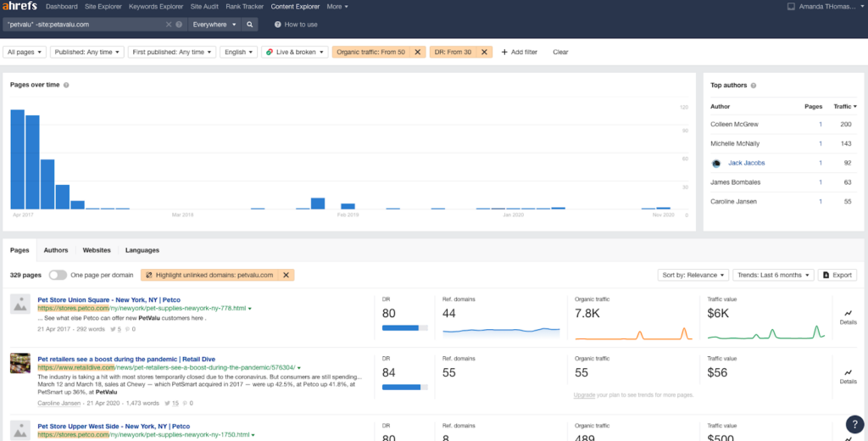Viewport: 868px width, 441px height.
Task: Open Pet Store Union Square result title
Action: [109, 299]
